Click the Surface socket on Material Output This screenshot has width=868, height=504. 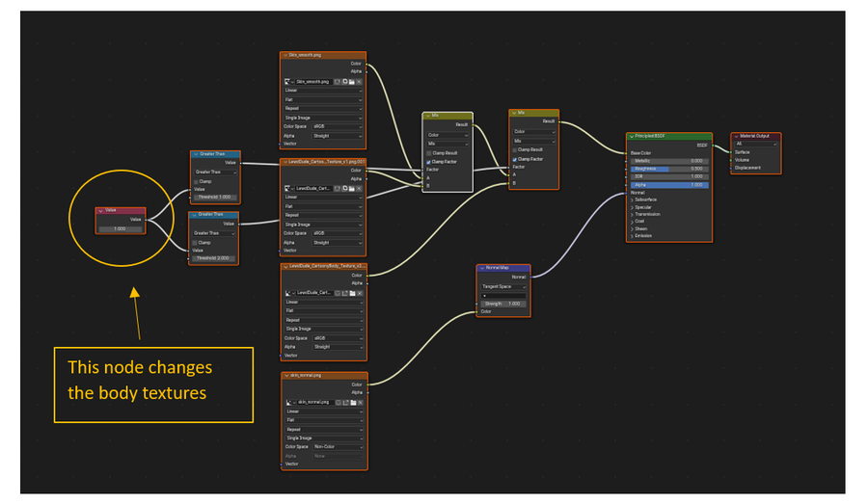click(732, 151)
